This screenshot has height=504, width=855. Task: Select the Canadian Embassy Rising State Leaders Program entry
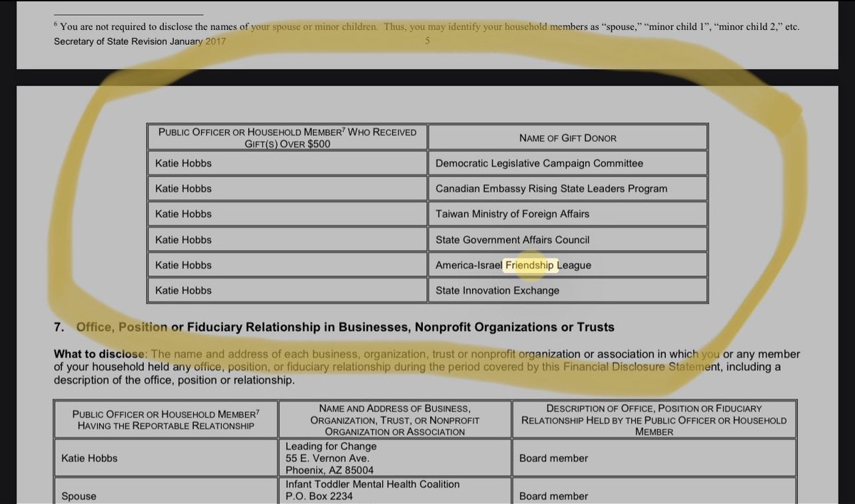point(551,189)
